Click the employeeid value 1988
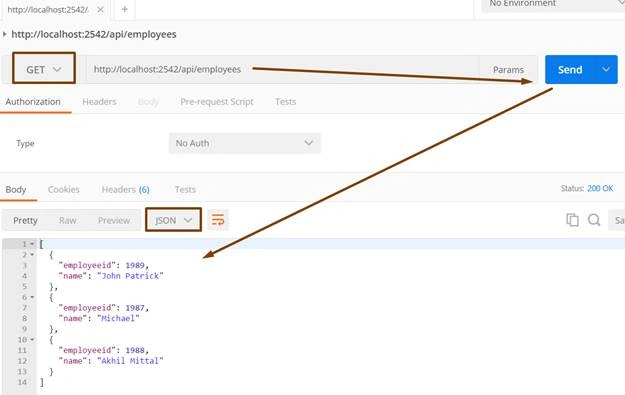 (135, 350)
